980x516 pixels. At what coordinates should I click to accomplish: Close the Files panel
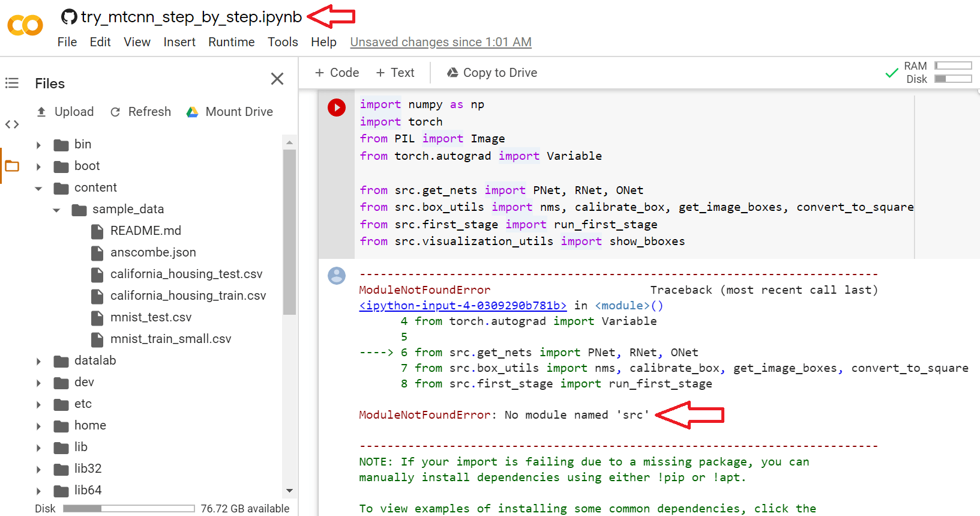277,79
